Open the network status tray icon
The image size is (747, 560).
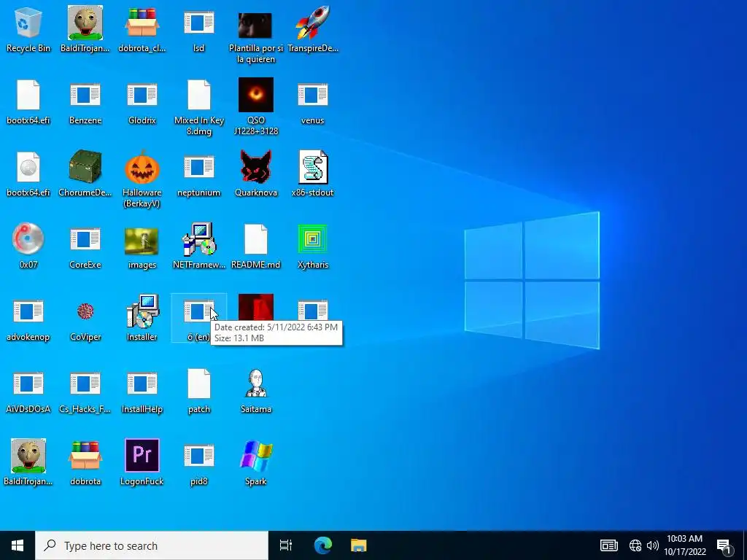click(635, 545)
